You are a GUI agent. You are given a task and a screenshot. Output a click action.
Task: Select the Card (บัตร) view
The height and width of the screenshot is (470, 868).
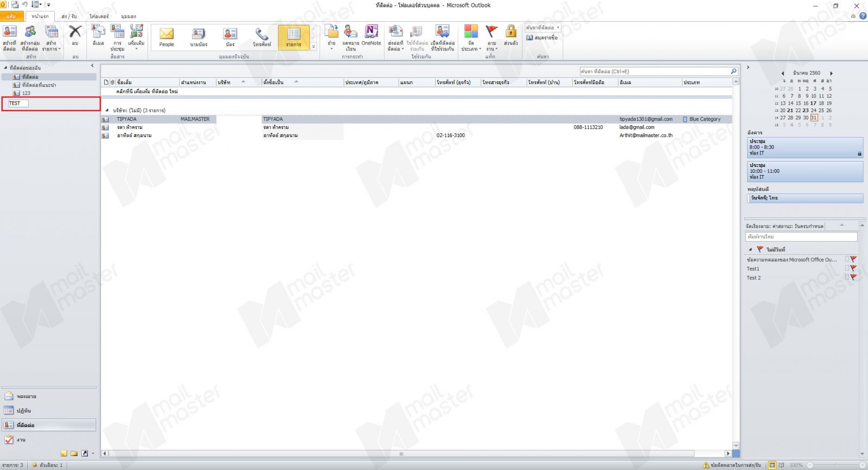pos(230,37)
